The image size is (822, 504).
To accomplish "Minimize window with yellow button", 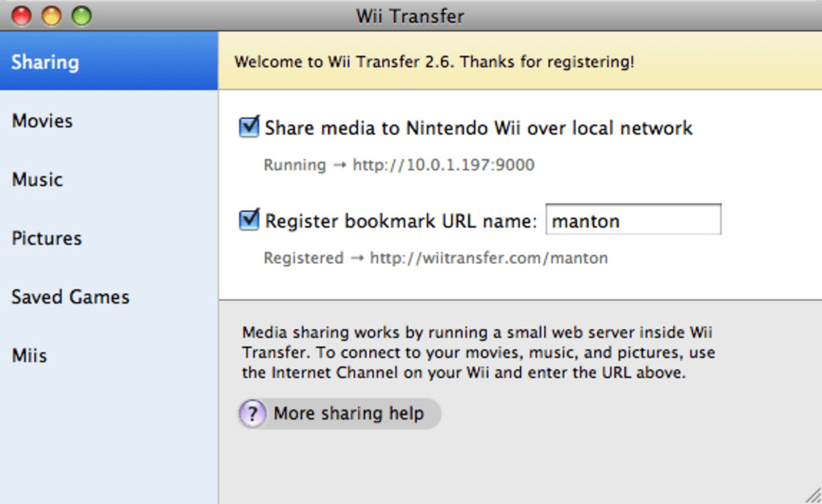I will [x=52, y=15].
